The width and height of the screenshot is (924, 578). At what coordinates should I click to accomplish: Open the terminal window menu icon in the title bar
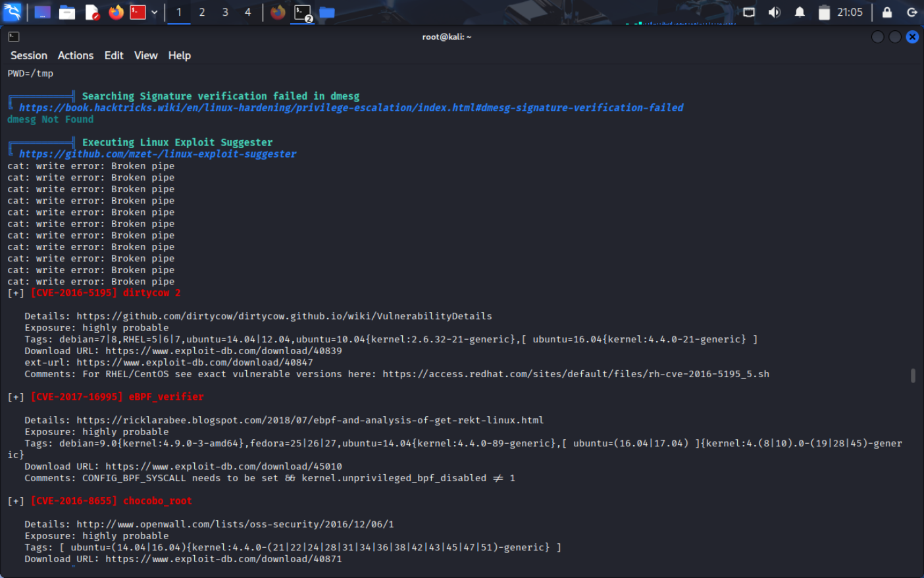[x=14, y=37]
